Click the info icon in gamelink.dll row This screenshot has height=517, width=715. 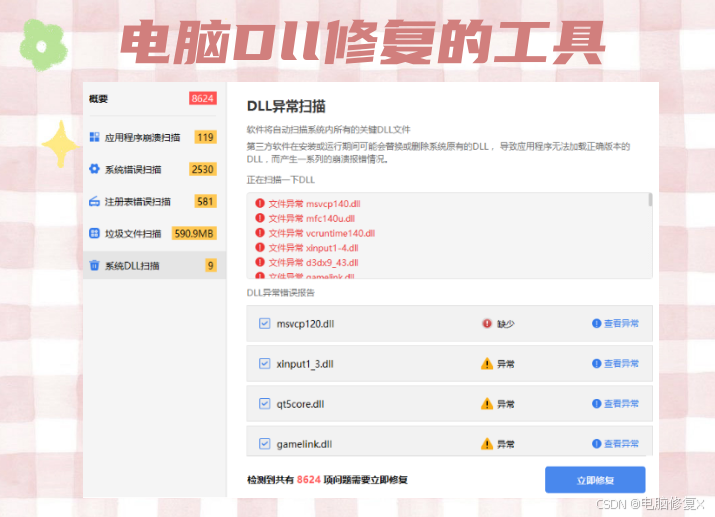pyautogui.click(x=596, y=444)
